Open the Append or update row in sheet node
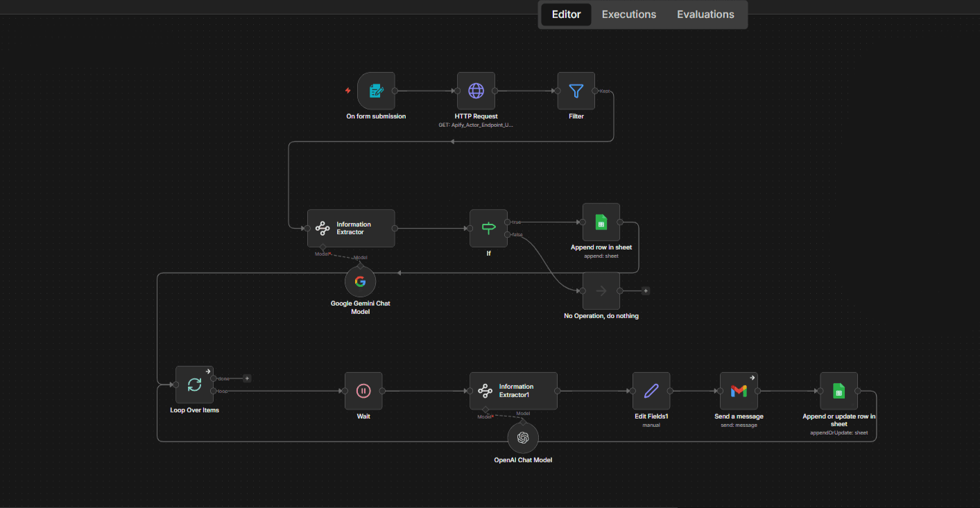Viewport: 980px width, 508px height. click(x=839, y=390)
